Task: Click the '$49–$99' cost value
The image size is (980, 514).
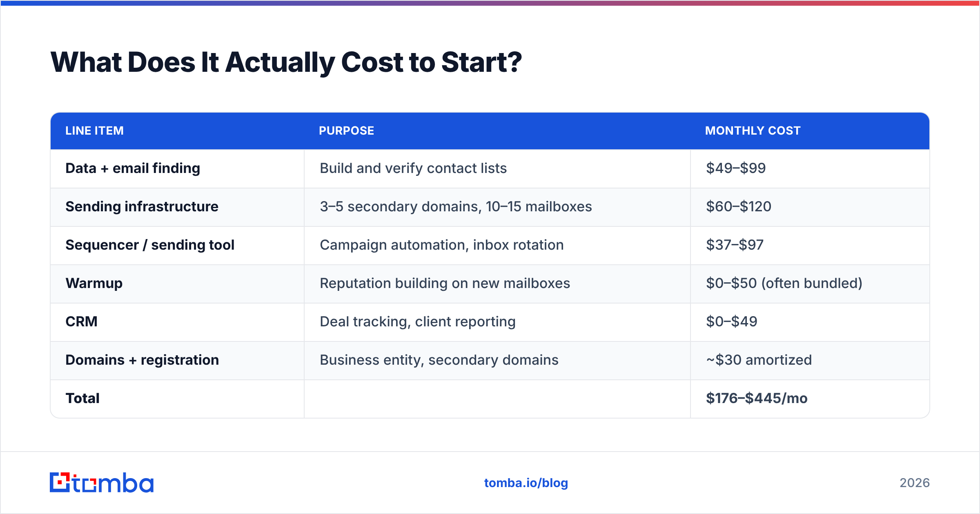Action: point(736,168)
